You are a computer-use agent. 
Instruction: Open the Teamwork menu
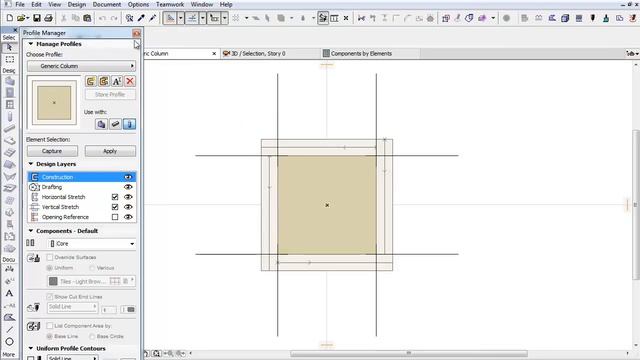(170, 4)
